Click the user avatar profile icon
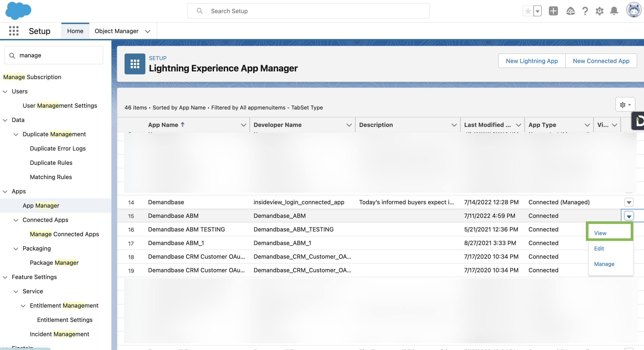The image size is (644, 350). point(633,10)
